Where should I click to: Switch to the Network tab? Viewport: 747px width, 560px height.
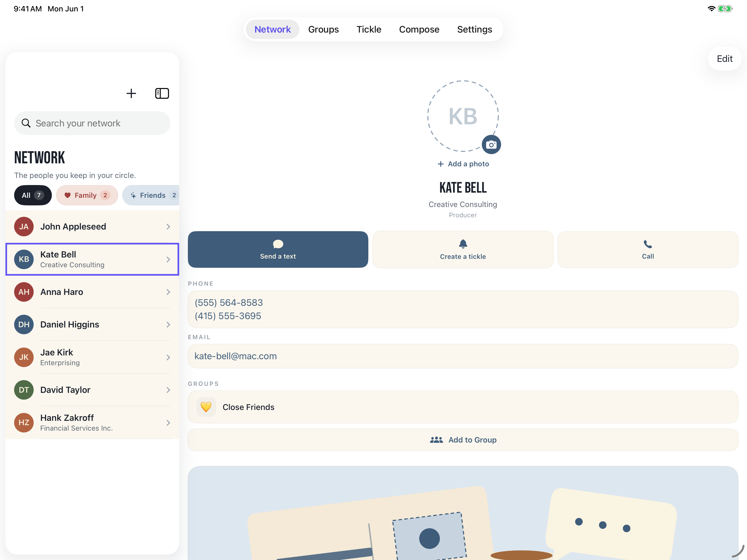pyautogui.click(x=273, y=29)
